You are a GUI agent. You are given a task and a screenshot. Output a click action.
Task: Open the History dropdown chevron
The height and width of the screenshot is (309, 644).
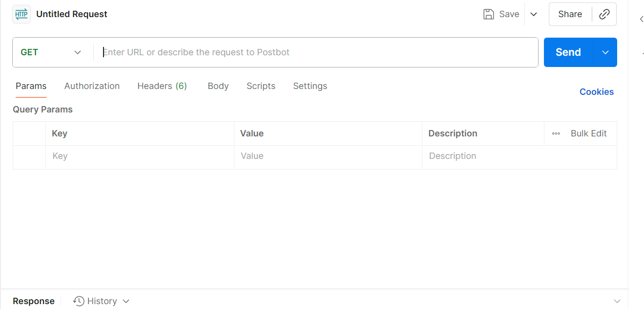click(x=126, y=301)
